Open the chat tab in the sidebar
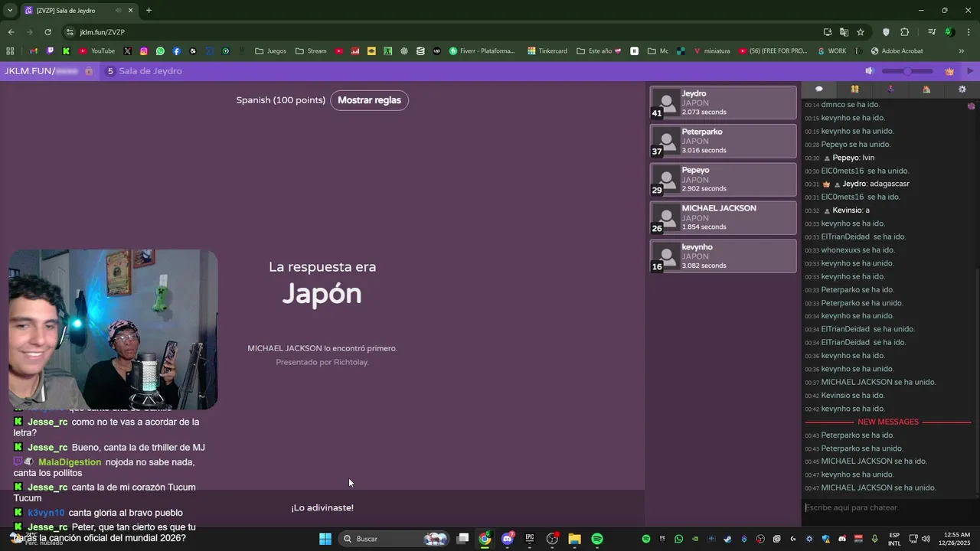This screenshot has width=980, height=551. pos(819,90)
